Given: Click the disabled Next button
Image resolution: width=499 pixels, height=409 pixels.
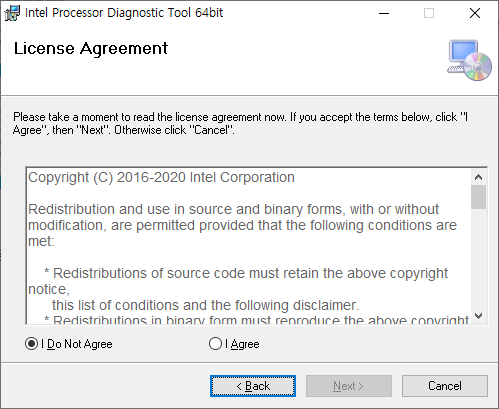Looking at the screenshot, I should click(349, 386).
